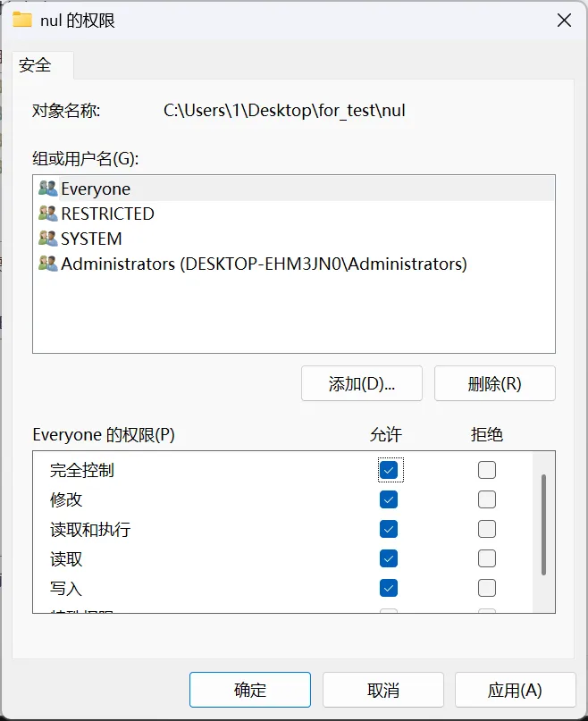Image resolution: width=588 pixels, height=721 pixels.
Task: Click the 添加(D) button
Action: tap(361, 383)
